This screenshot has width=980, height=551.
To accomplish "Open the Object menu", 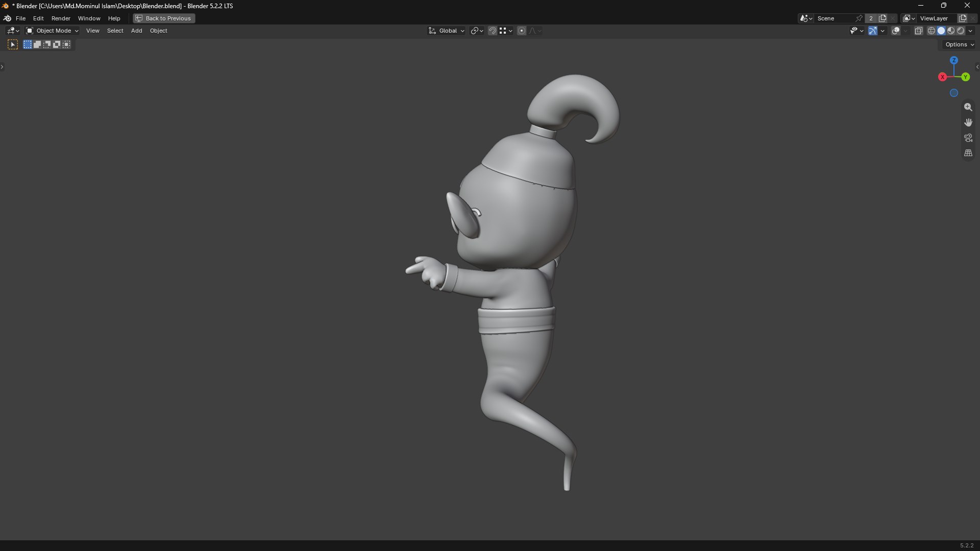I will coord(158,31).
